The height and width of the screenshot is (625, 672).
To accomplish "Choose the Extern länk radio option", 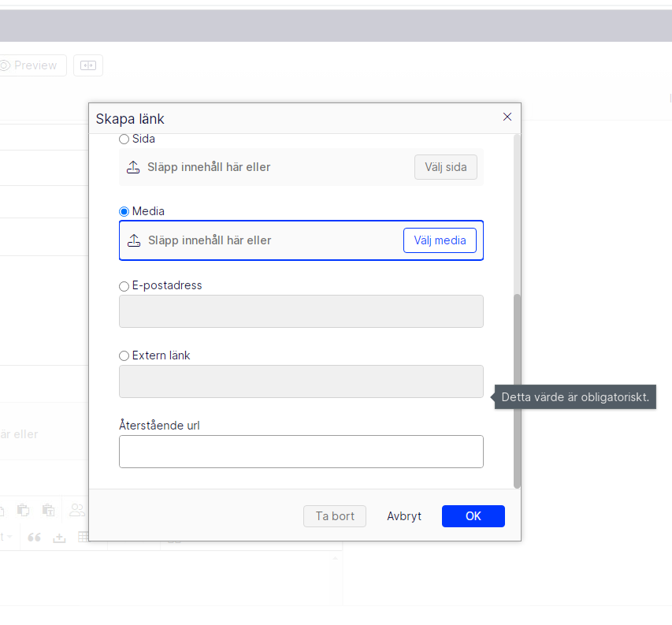I will pyautogui.click(x=124, y=356).
